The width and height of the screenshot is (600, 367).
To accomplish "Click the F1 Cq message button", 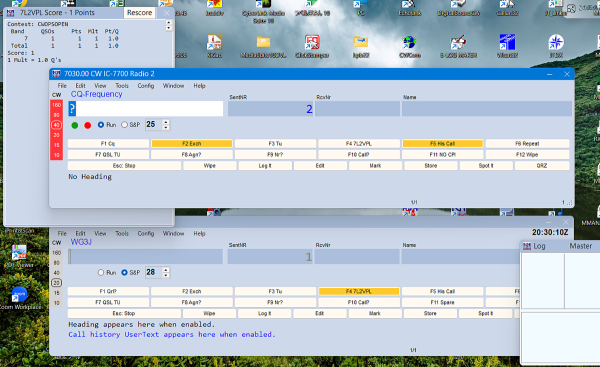I will [x=108, y=144].
